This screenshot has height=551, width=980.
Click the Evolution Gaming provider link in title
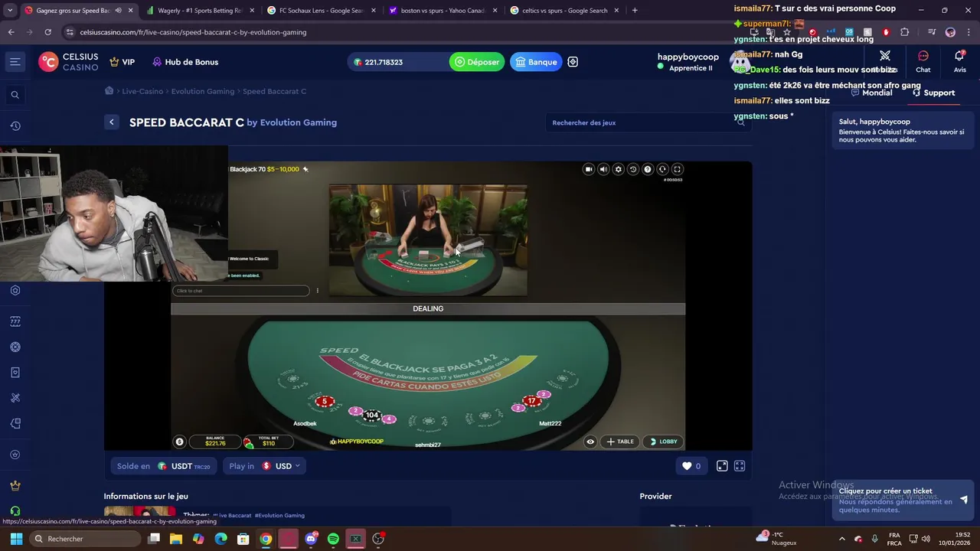pyautogui.click(x=298, y=122)
